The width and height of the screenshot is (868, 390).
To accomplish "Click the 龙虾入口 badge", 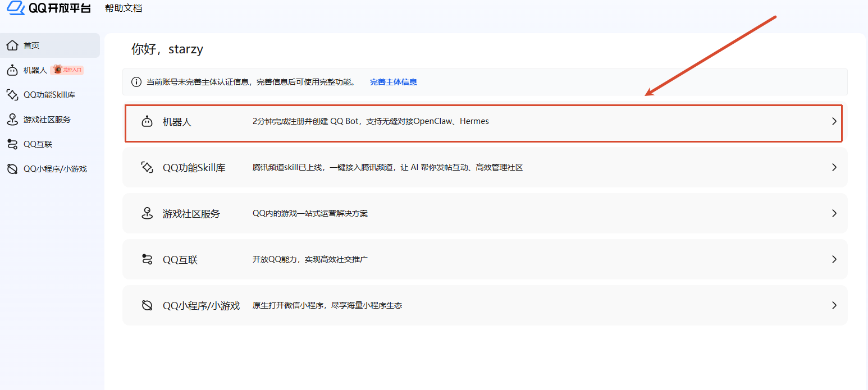I will point(67,70).
